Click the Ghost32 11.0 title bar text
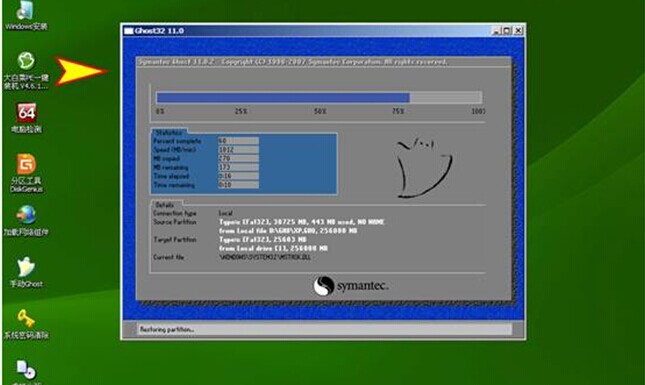 click(x=159, y=31)
